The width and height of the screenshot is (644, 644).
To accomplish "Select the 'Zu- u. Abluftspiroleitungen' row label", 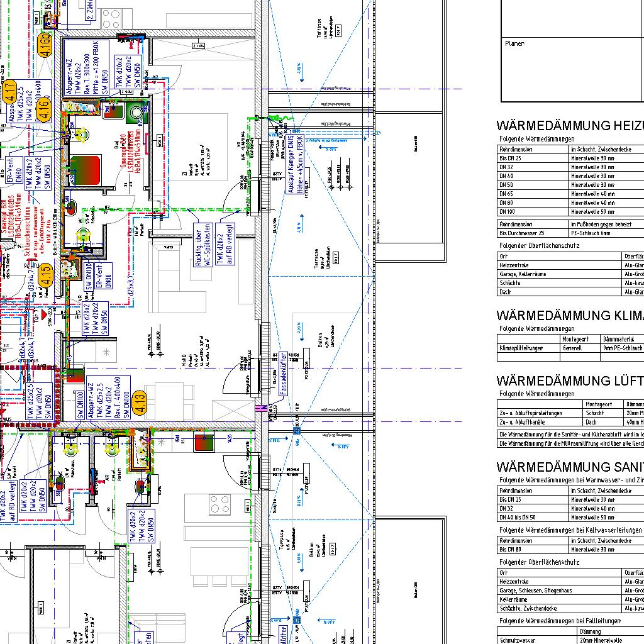I will tap(540, 413).
